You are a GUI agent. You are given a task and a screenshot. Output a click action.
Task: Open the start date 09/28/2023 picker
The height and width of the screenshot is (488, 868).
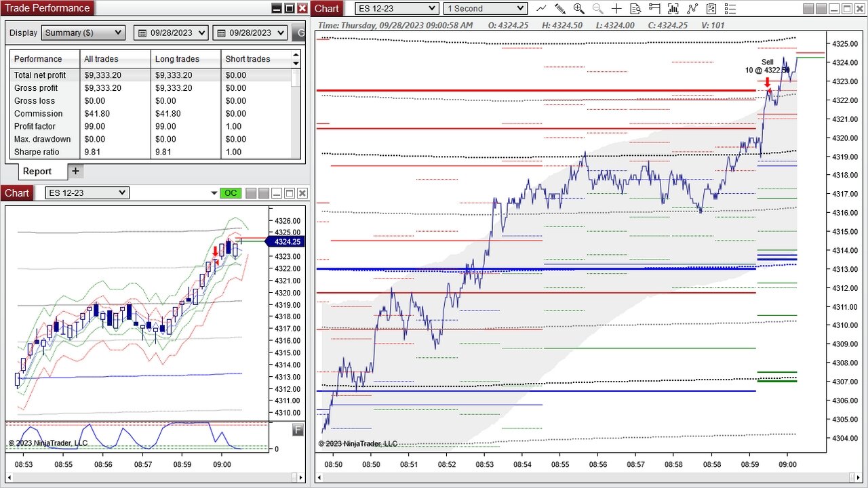172,33
